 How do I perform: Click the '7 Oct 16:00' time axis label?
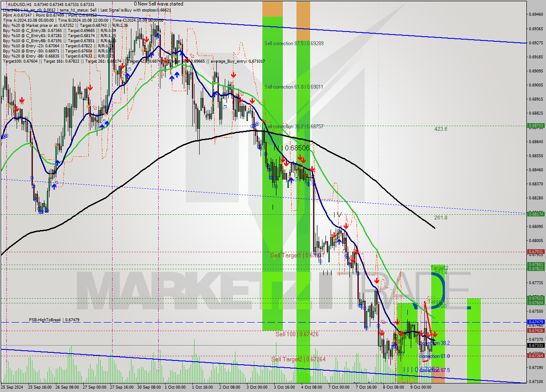tap(366, 387)
